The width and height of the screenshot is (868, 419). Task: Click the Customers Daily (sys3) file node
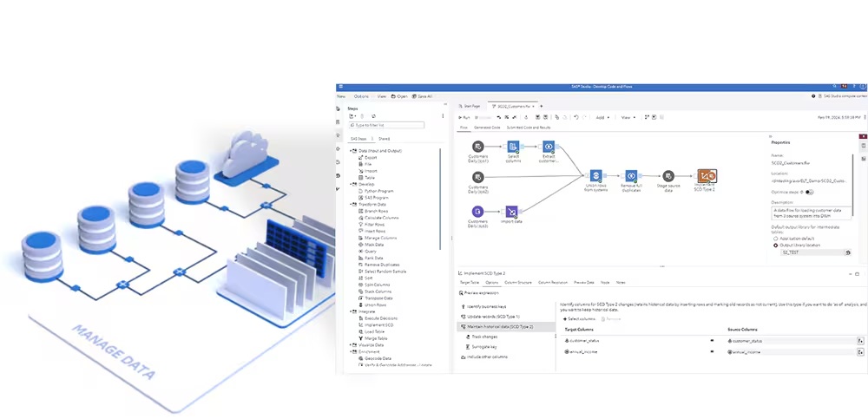pyautogui.click(x=477, y=211)
